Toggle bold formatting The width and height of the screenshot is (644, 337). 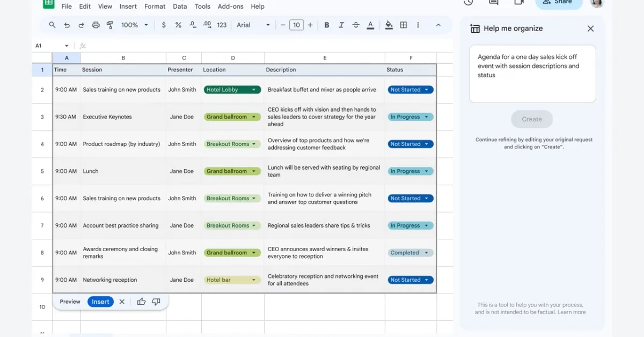327,25
